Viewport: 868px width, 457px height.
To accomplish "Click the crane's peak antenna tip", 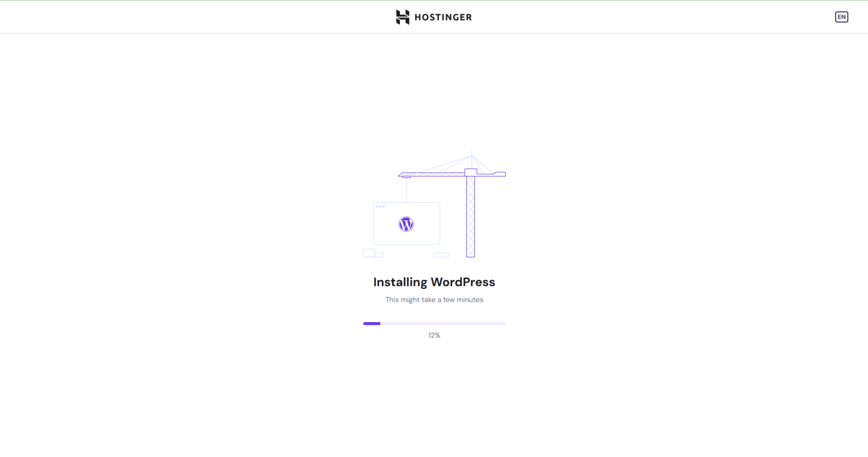I will pos(472,151).
